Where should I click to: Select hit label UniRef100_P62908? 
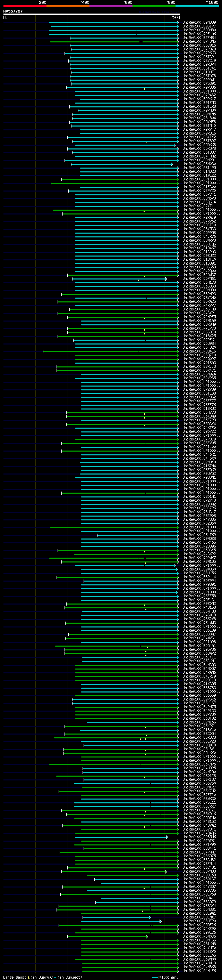pos(199,516)
